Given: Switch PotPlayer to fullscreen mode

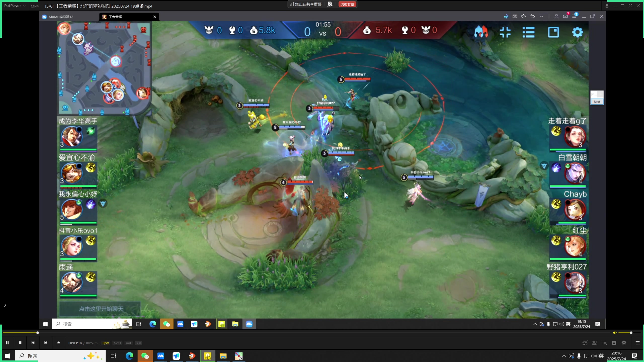Looking at the screenshot, I should click(630, 6).
